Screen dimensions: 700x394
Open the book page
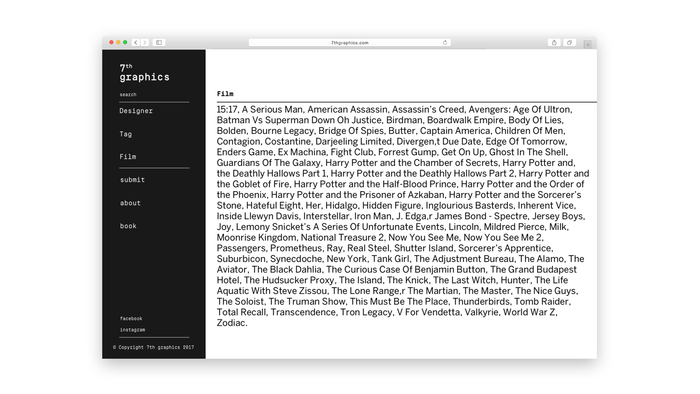click(x=128, y=226)
